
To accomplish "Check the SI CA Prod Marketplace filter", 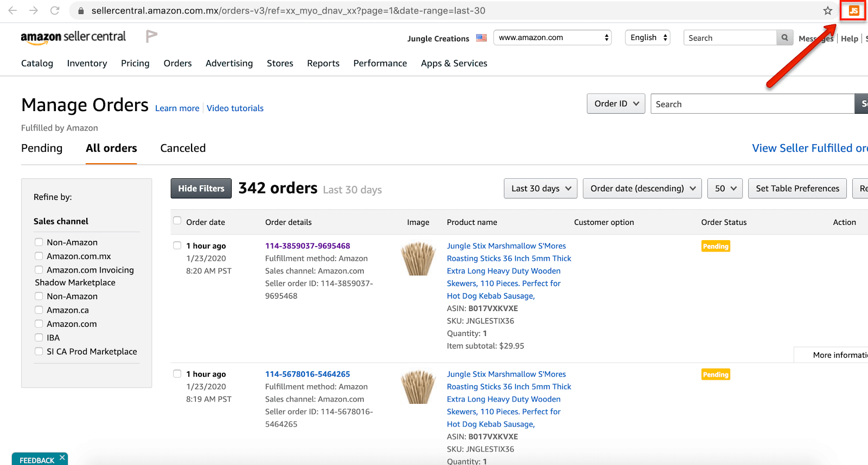I will [39, 351].
